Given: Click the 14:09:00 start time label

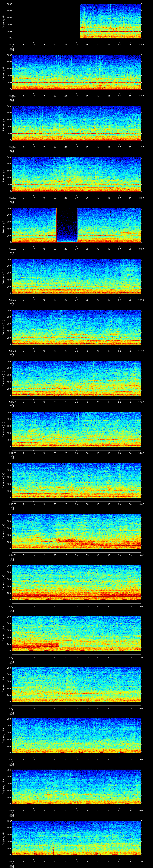Looking at the screenshot, I should tap(12, 300).
